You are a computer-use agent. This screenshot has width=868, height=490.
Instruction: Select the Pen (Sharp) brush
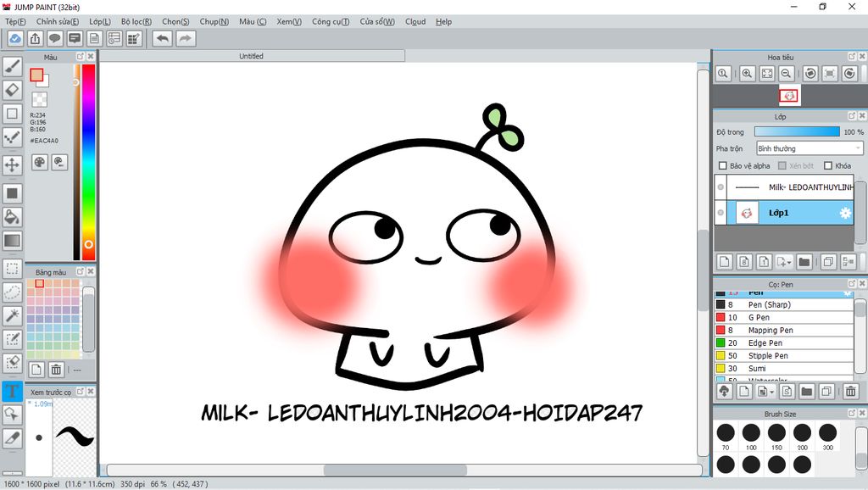click(x=784, y=304)
